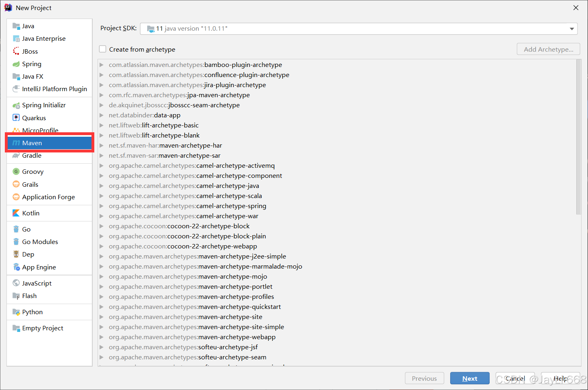Click the Maven 'm' icon
Screen dimensions: 588x390
coord(16,143)
